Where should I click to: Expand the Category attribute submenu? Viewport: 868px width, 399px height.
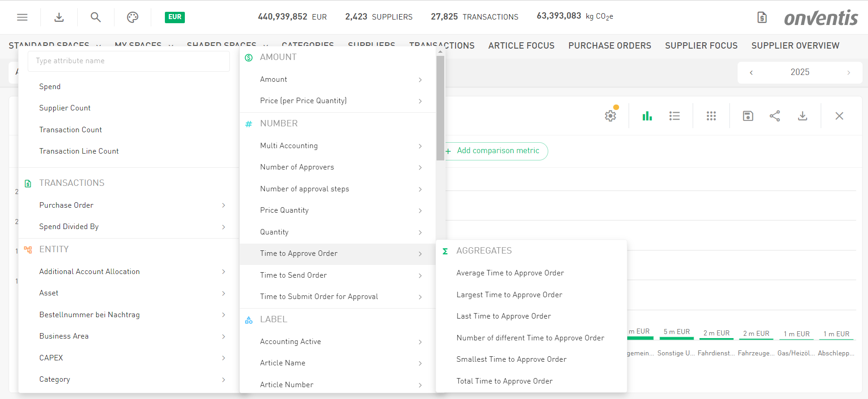pos(132,379)
